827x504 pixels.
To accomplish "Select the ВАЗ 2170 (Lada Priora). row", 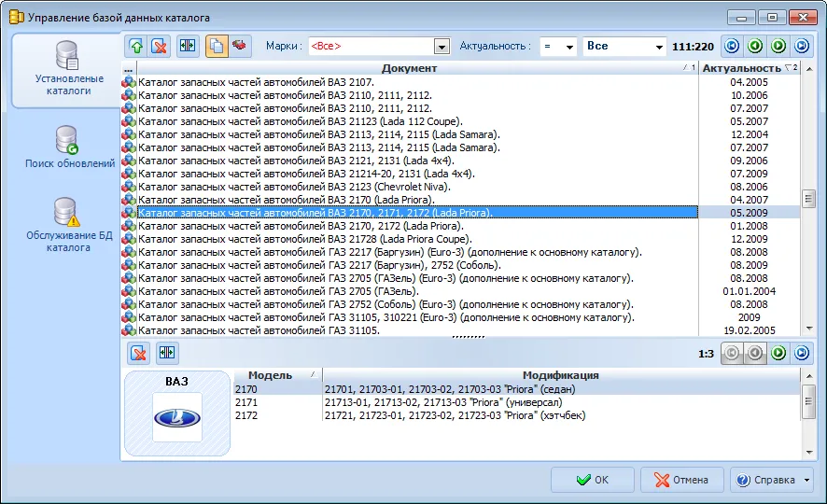I will pos(418,200).
